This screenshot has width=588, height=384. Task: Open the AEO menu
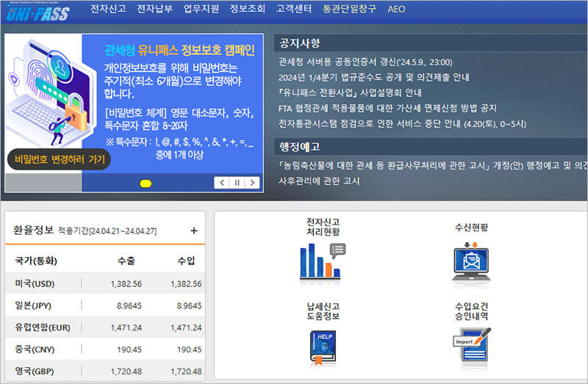pos(396,9)
